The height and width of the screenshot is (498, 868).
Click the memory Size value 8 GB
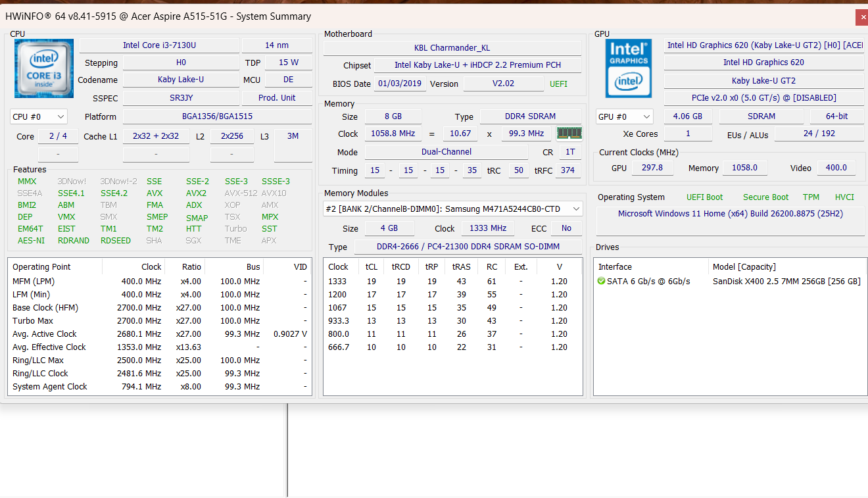pyautogui.click(x=393, y=116)
